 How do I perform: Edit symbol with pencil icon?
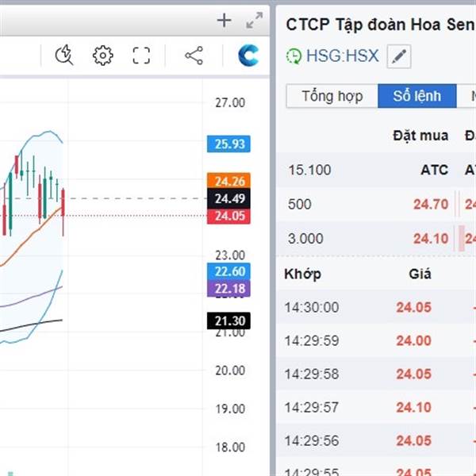click(399, 56)
